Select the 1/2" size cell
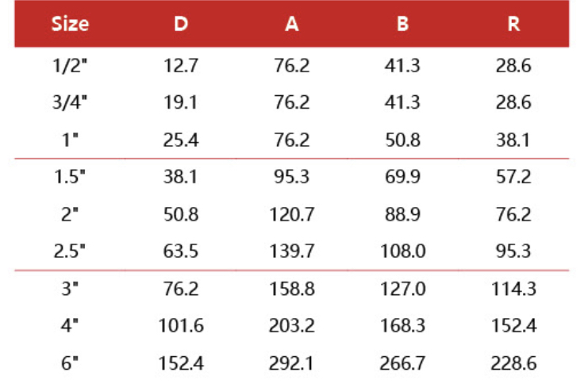 coord(70,66)
